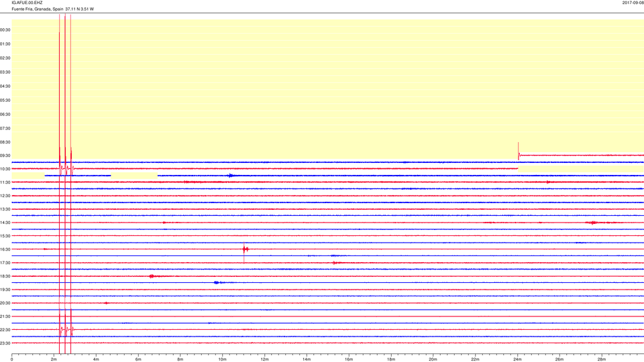Select the 09:30 time row label
This screenshot has height=362, width=644.
pos(5,156)
